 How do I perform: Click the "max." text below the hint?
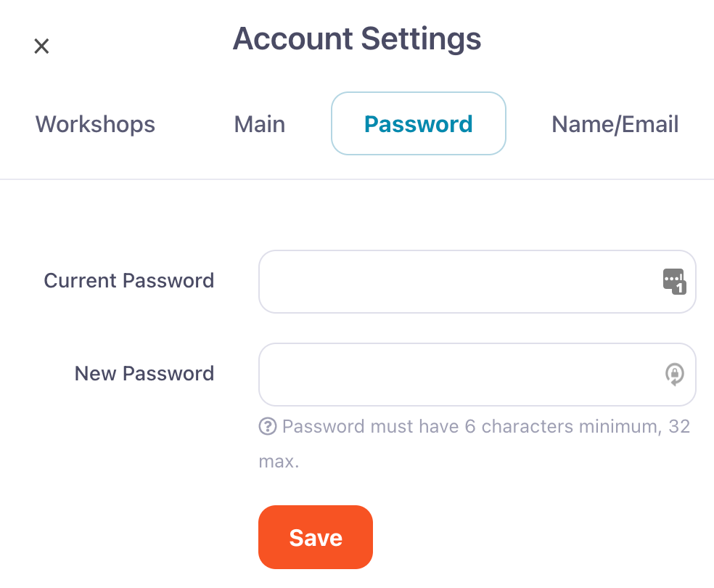pyautogui.click(x=279, y=461)
